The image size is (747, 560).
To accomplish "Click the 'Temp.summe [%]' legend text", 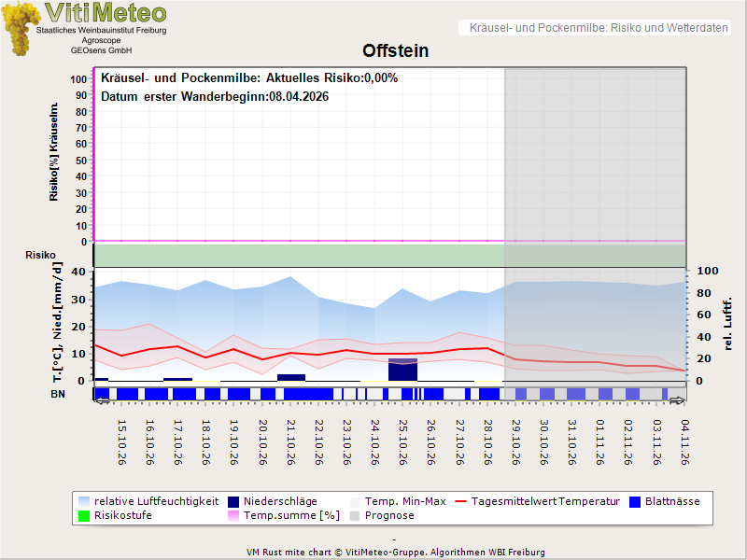I will pyautogui.click(x=291, y=515).
